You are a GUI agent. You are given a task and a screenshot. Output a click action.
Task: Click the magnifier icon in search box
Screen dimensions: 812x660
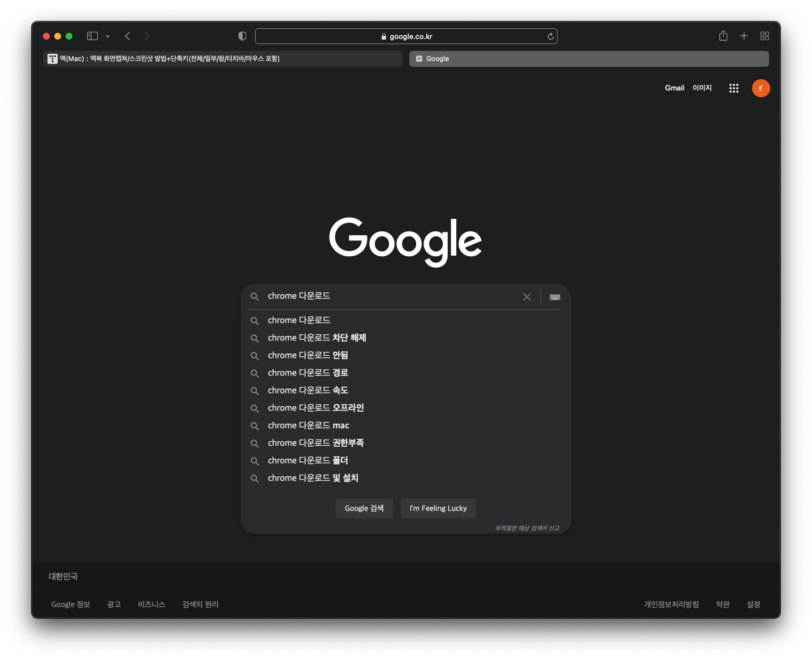255,297
